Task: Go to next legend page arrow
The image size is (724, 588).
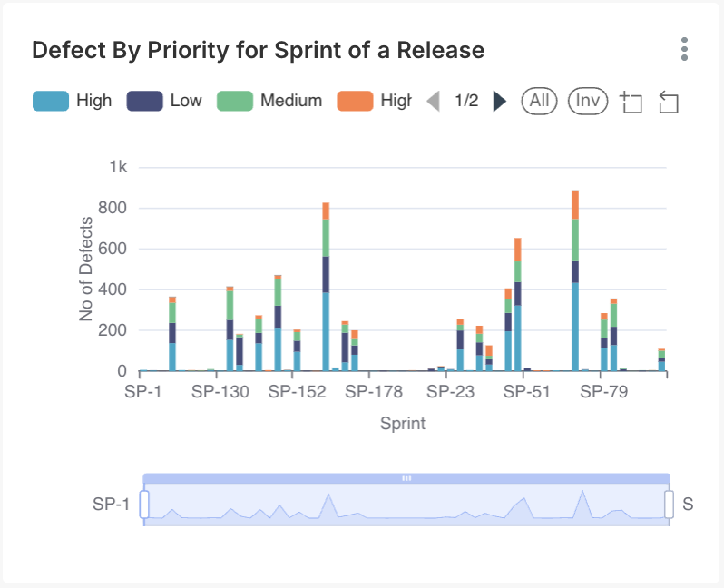Action: point(499,101)
